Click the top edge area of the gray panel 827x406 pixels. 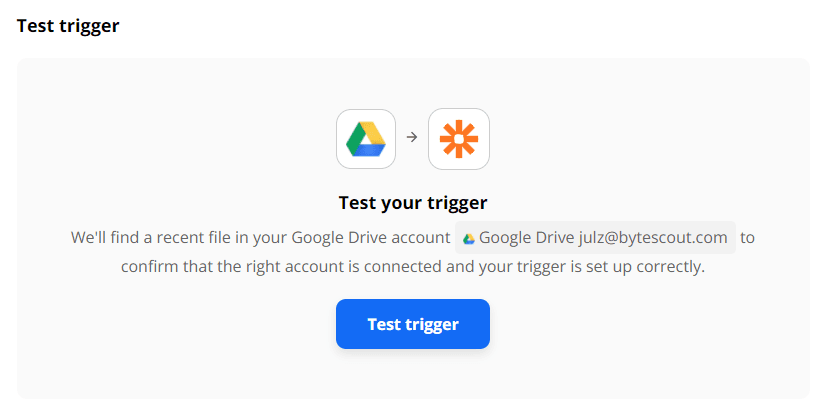[x=413, y=66]
